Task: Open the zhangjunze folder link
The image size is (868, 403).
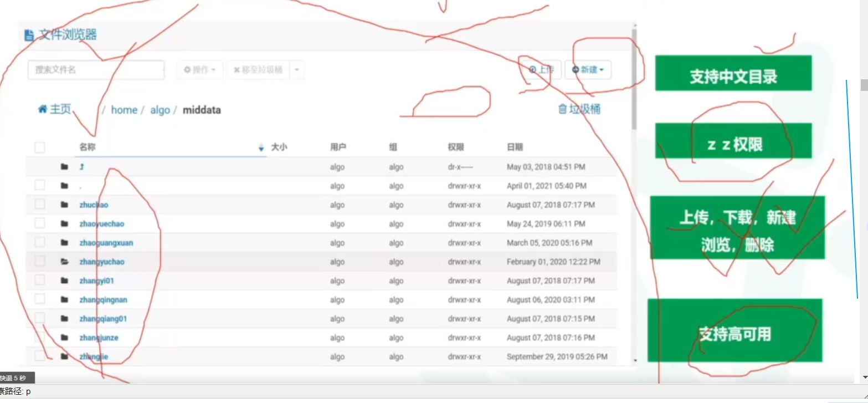Action: click(99, 338)
